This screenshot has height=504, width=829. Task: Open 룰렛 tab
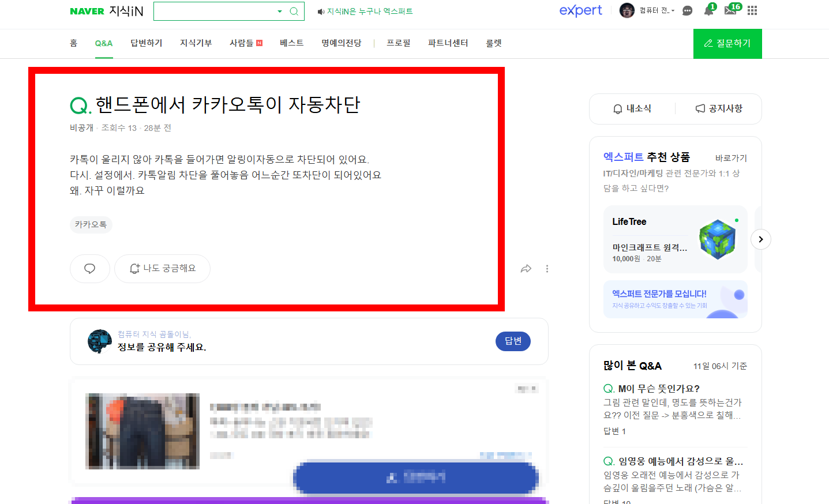[494, 43]
